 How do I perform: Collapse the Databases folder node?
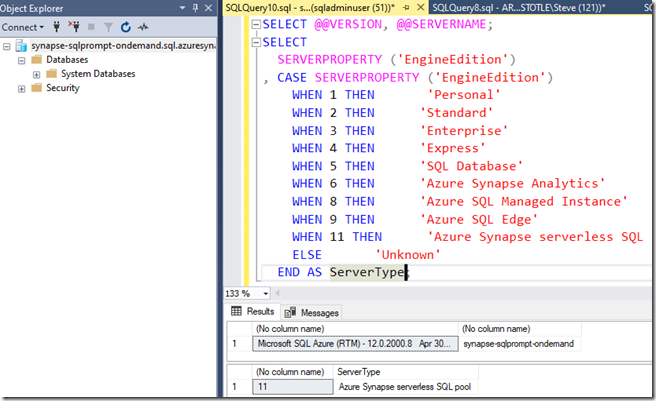pos(23,60)
